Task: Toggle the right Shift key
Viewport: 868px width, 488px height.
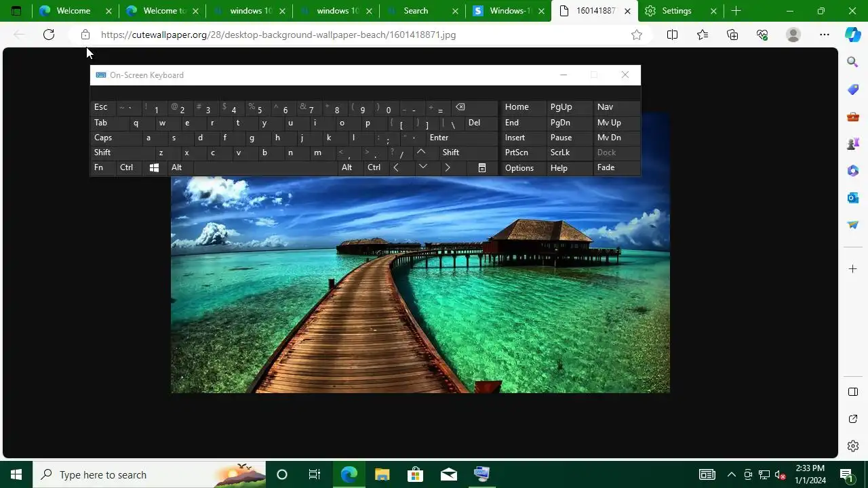Action: (469, 152)
